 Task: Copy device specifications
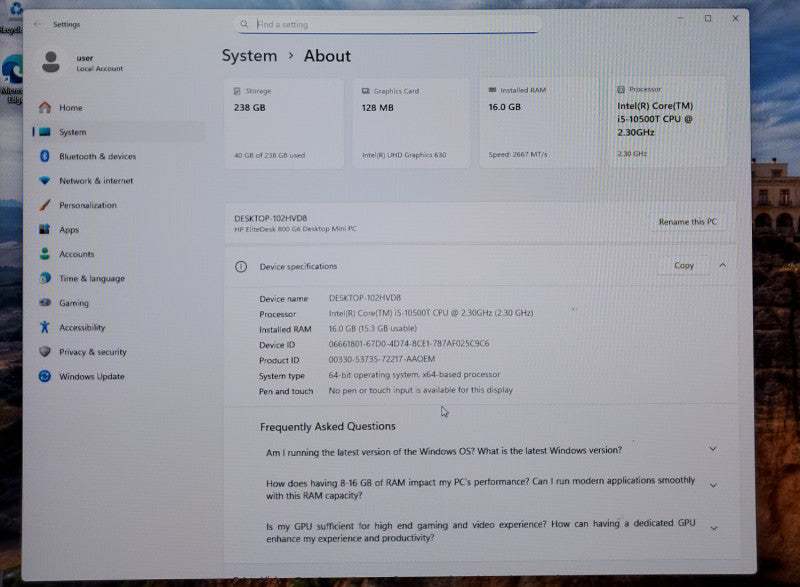coord(684,265)
